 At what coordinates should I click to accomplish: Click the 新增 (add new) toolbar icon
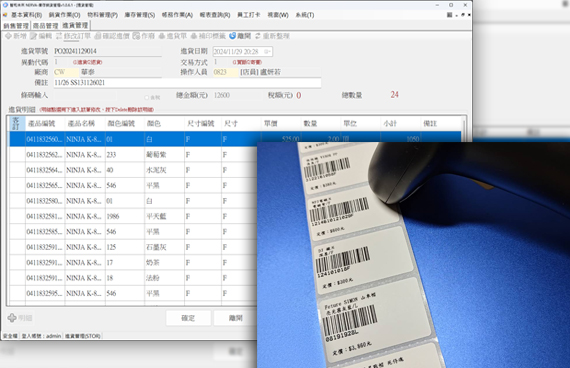click(8, 36)
